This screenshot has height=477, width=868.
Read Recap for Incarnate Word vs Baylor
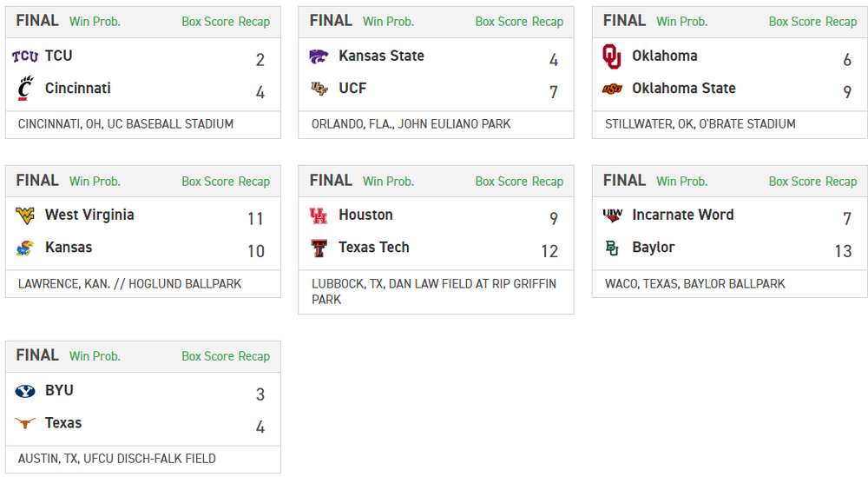click(841, 182)
